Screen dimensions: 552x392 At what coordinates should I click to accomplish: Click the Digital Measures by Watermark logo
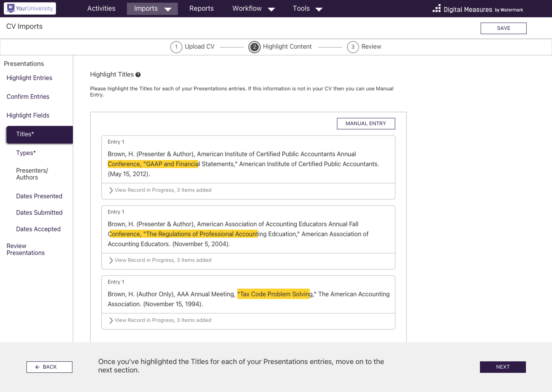[478, 9]
